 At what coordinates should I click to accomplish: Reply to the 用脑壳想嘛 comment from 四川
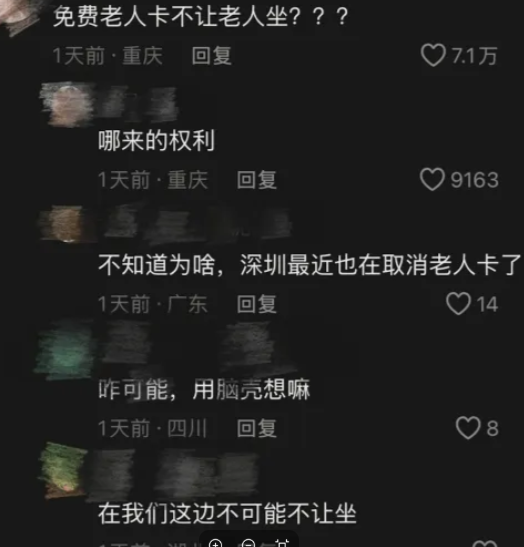(x=257, y=428)
